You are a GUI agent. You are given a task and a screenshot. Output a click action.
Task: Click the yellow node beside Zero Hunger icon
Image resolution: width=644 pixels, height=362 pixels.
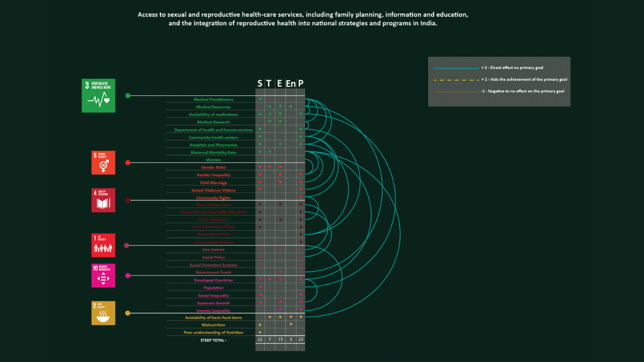128,313
